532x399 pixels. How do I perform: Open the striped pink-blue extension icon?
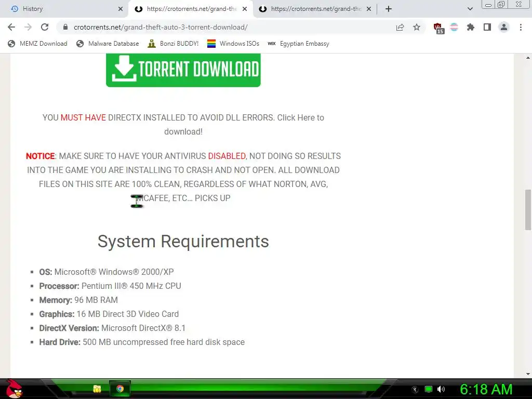454,27
